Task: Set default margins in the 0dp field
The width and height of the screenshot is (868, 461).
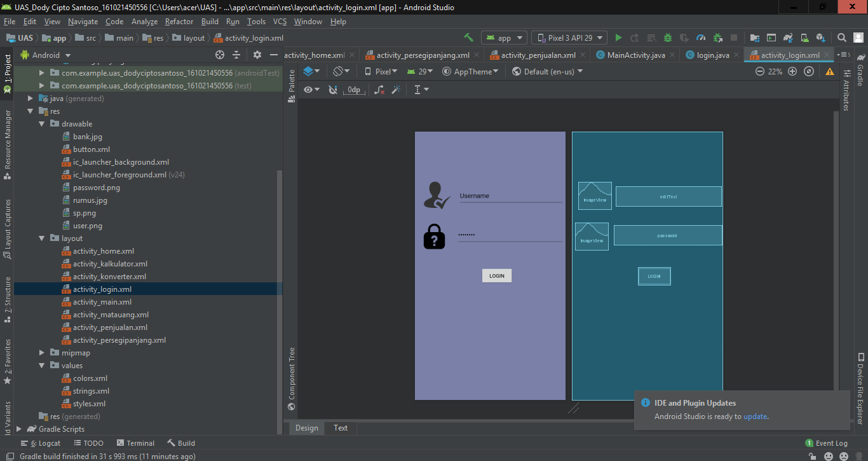Action: point(354,89)
